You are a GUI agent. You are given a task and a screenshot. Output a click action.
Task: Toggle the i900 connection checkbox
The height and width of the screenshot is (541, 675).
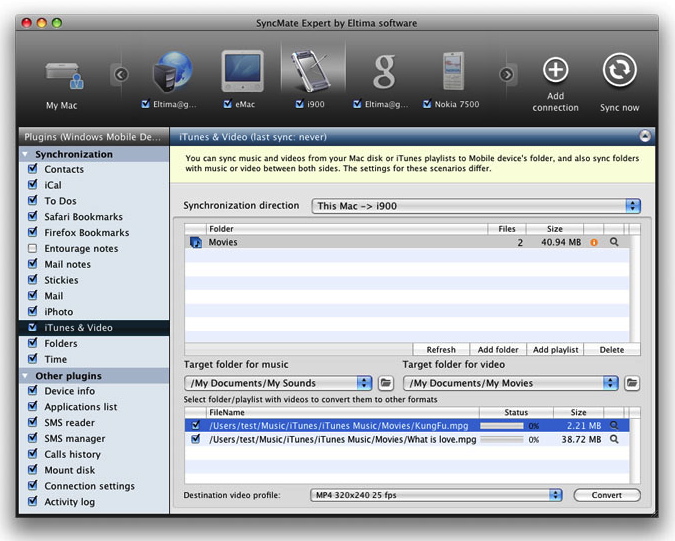point(300,104)
